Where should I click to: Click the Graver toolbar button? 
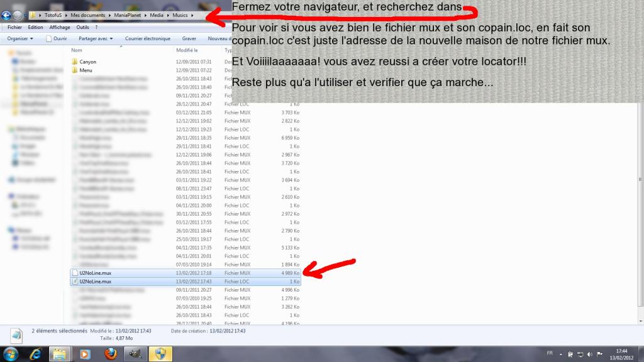point(189,38)
